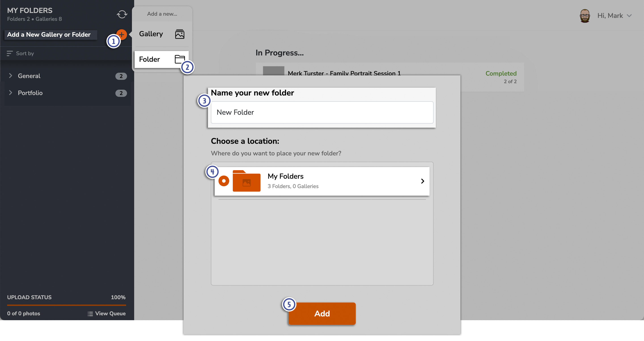Click the View Queue list icon

(90, 313)
